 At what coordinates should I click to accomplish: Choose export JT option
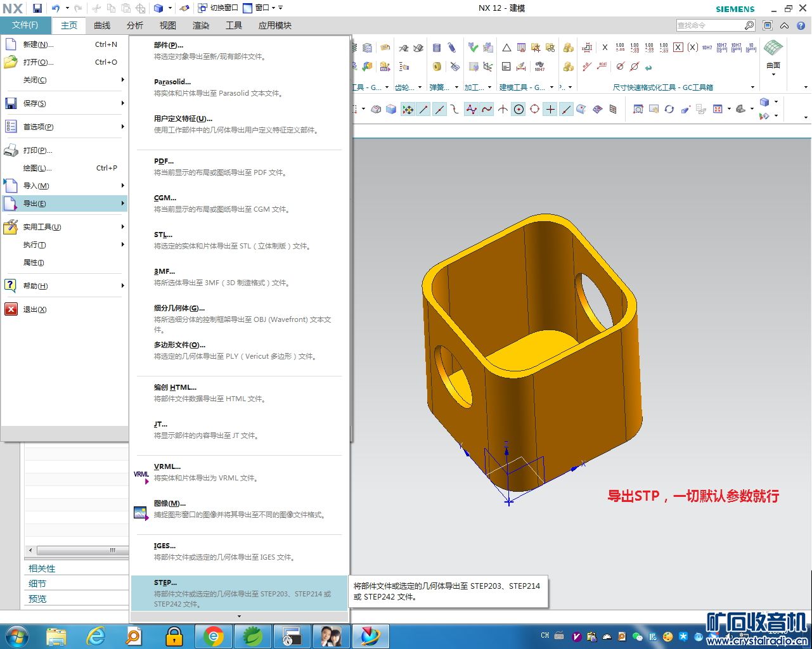point(239,430)
